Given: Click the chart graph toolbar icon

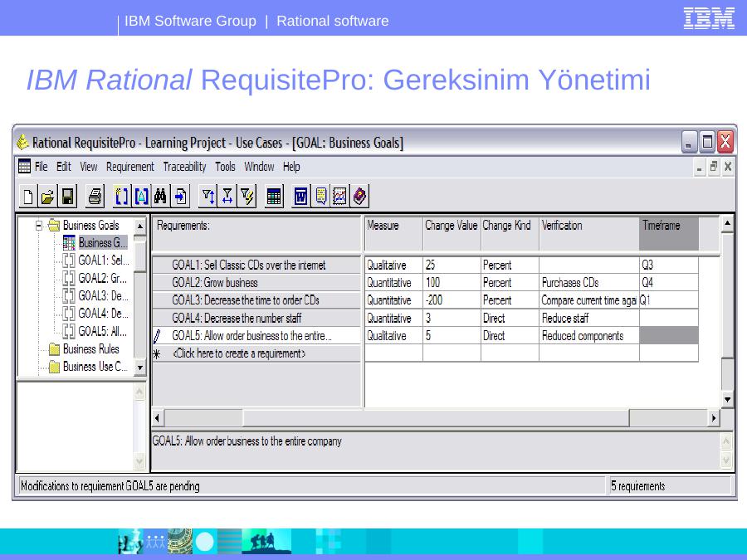Looking at the screenshot, I should click(x=340, y=196).
